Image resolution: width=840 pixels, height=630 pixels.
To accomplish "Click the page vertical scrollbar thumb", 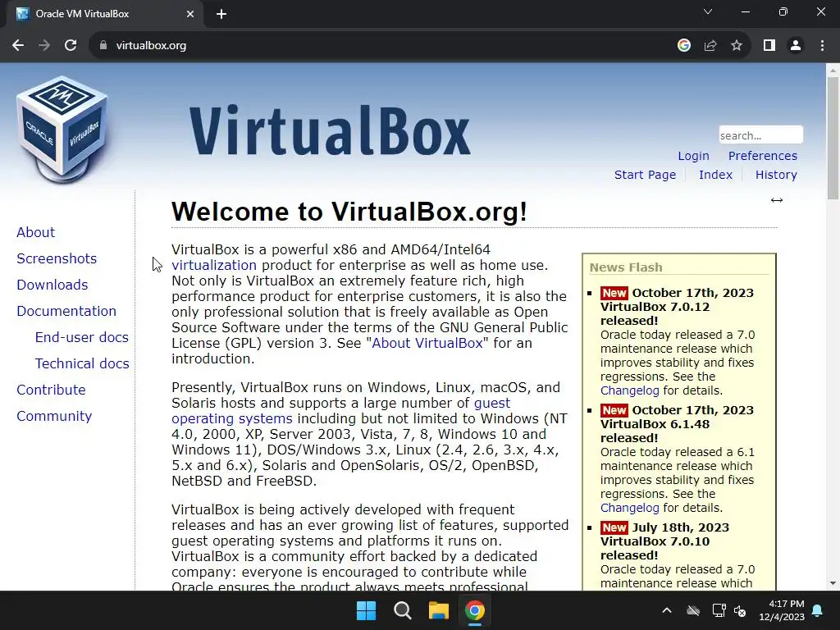I will (x=833, y=138).
